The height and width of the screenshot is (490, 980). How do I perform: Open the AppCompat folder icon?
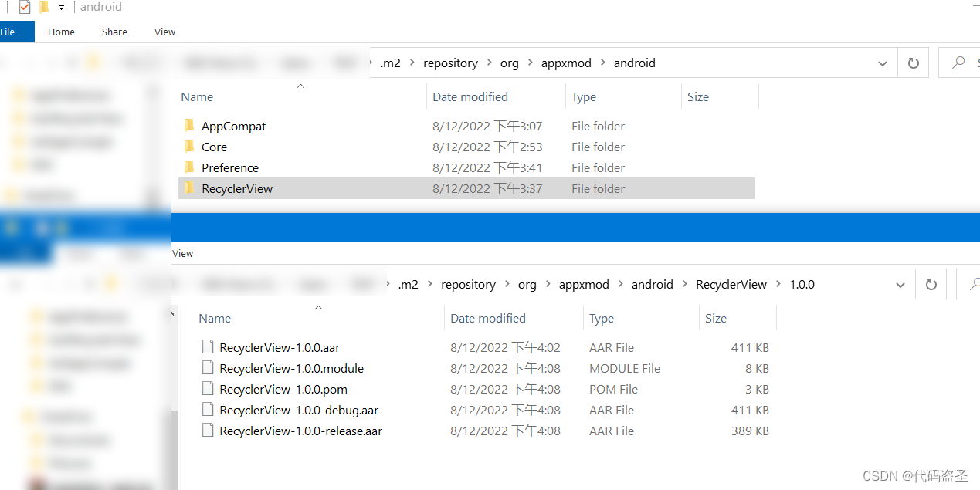[x=188, y=126]
